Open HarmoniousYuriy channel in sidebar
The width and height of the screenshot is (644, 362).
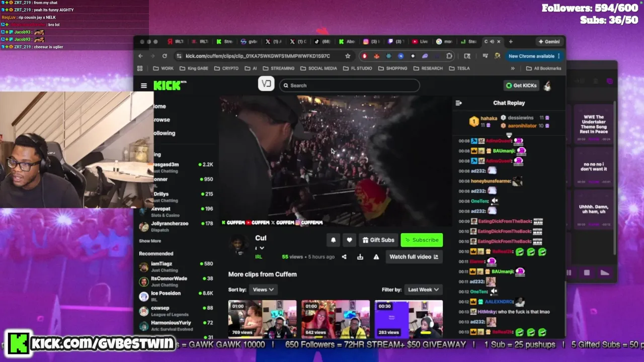pos(176,326)
